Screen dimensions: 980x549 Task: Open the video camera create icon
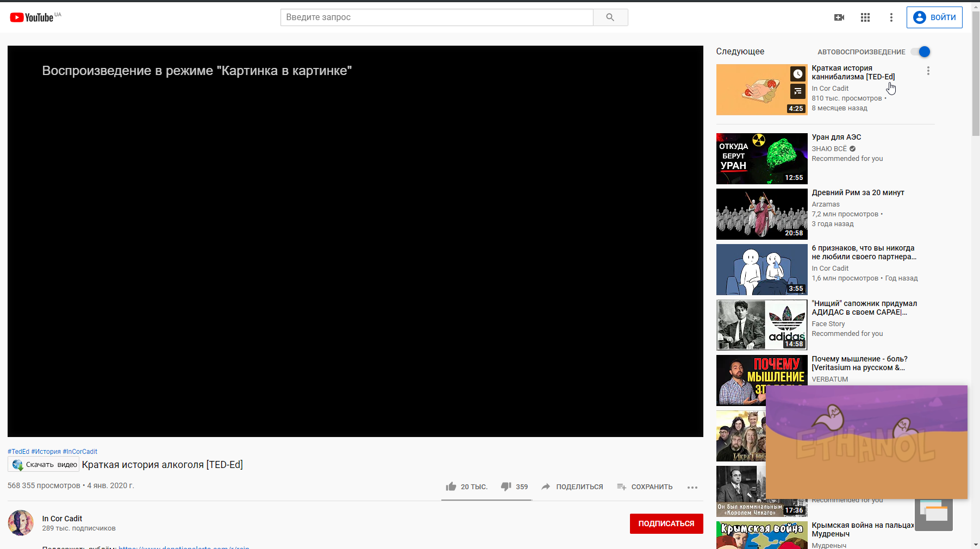pos(839,17)
